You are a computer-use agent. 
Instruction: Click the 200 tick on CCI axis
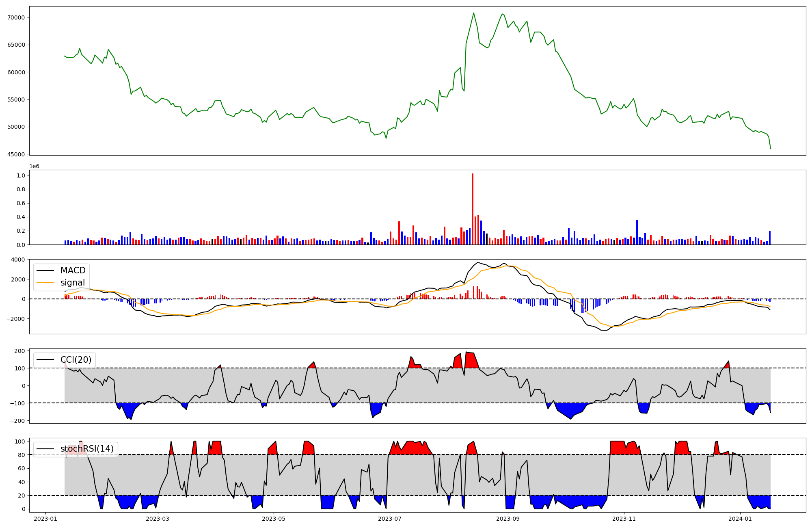(20, 351)
